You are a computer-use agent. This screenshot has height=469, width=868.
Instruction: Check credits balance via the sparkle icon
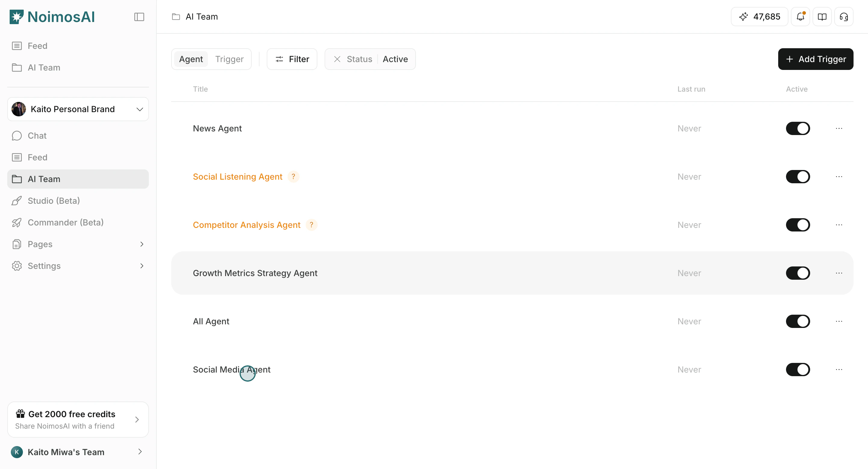coord(759,17)
